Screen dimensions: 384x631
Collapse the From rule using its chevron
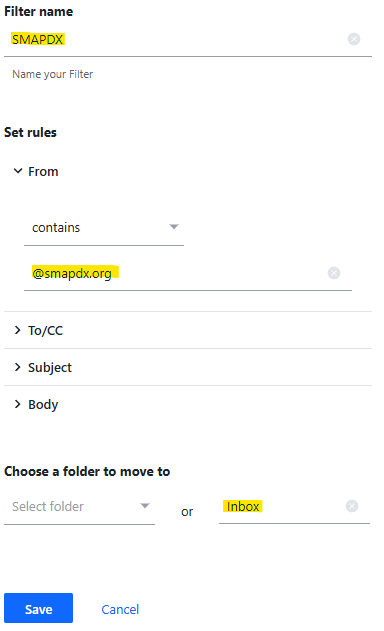(18, 171)
